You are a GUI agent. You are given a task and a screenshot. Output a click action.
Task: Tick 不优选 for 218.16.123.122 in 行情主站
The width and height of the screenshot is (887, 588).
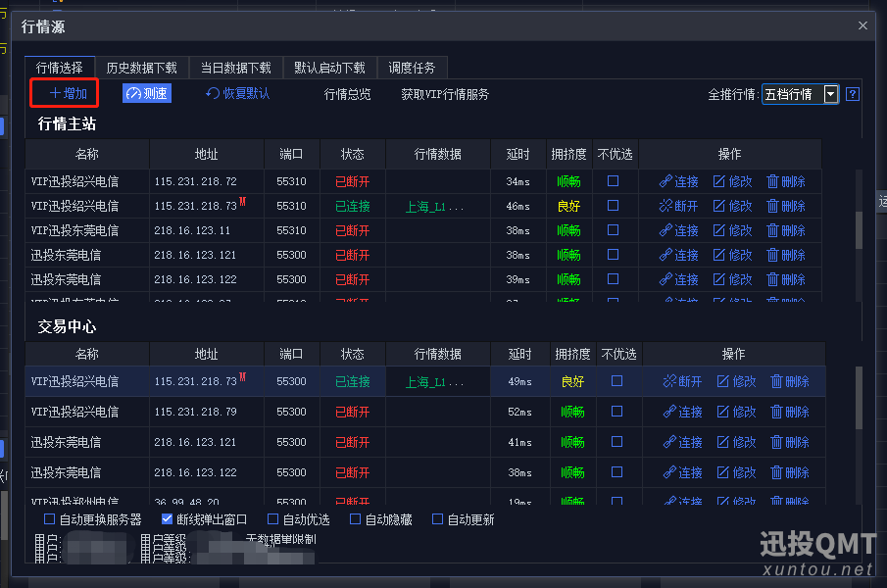coord(613,278)
